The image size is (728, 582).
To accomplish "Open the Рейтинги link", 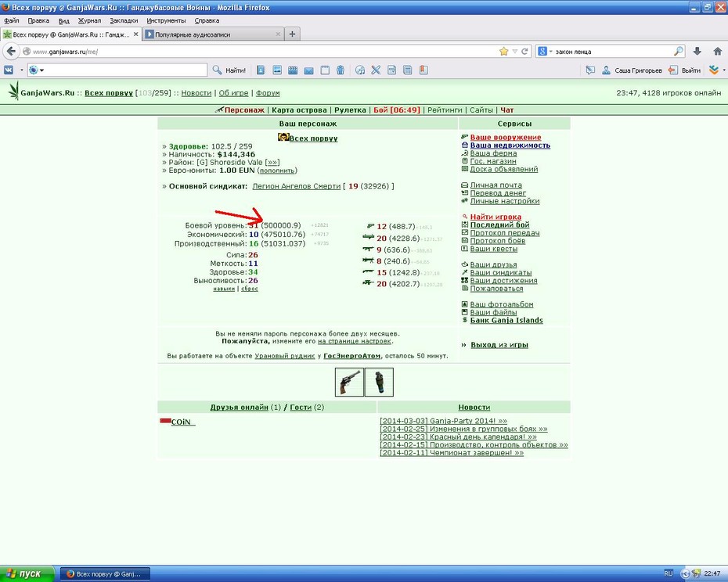I will click(x=445, y=110).
